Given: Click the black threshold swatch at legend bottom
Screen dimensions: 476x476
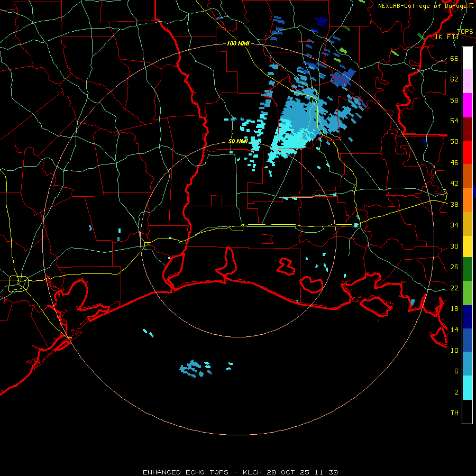Looking at the screenshot, I should click(x=467, y=411).
